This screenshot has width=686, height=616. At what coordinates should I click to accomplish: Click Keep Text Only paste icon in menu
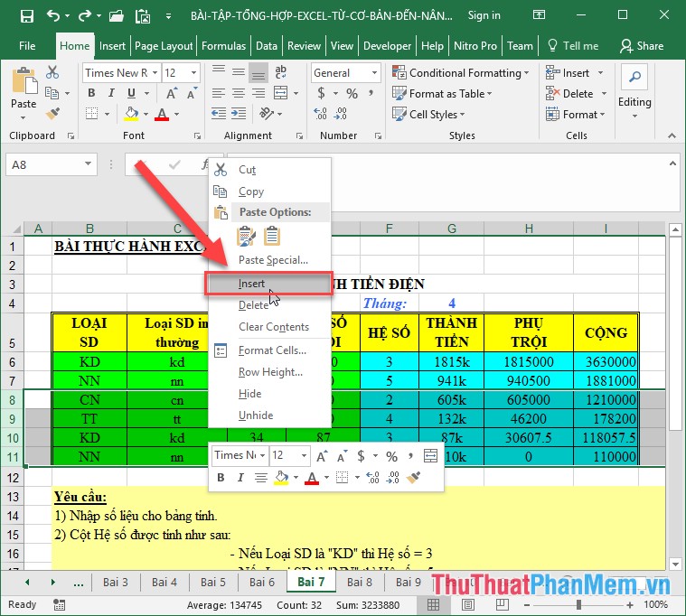click(x=272, y=236)
